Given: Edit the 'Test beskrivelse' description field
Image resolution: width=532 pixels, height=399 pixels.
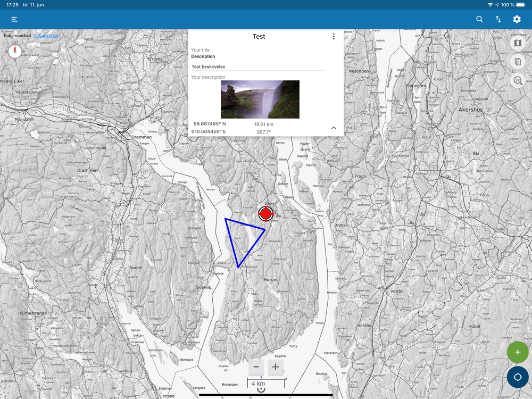Looking at the screenshot, I should (x=258, y=67).
